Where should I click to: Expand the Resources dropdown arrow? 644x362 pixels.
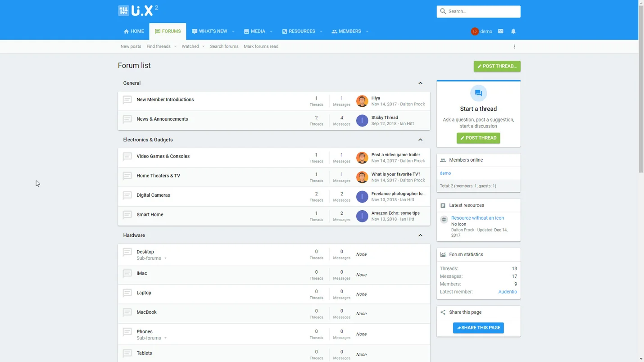pyautogui.click(x=321, y=32)
